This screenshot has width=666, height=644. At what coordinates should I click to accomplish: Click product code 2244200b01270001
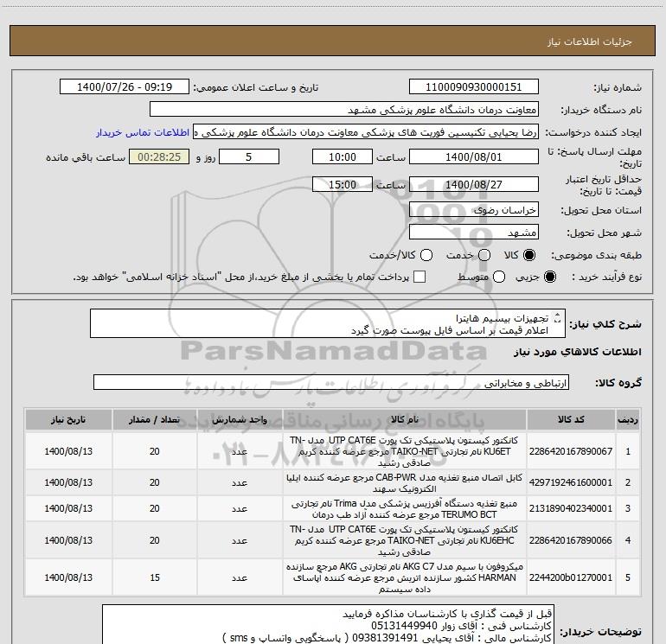[x=571, y=577]
